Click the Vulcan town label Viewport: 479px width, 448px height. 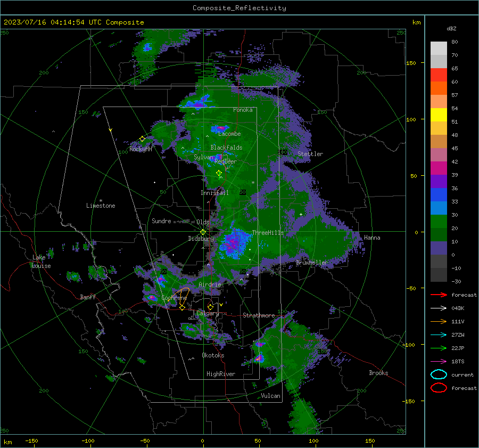(x=270, y=396)
